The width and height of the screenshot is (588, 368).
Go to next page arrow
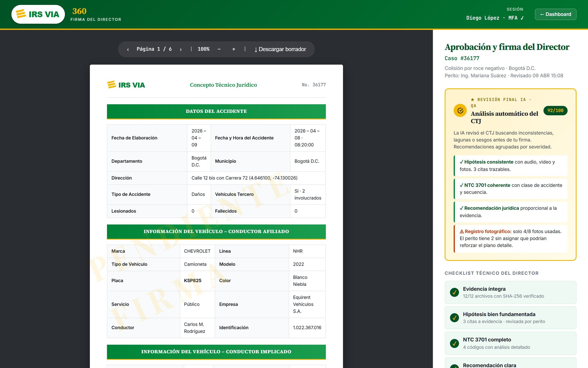pos(181,49)
